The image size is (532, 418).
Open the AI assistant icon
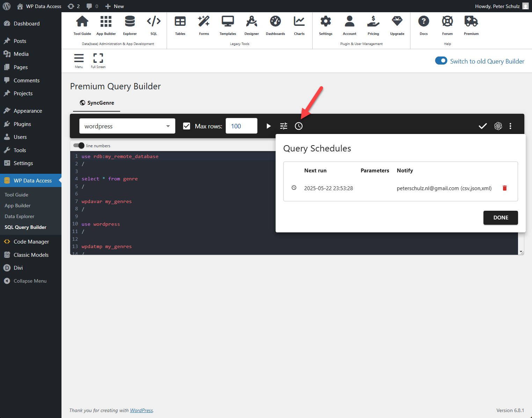point(498,126)
